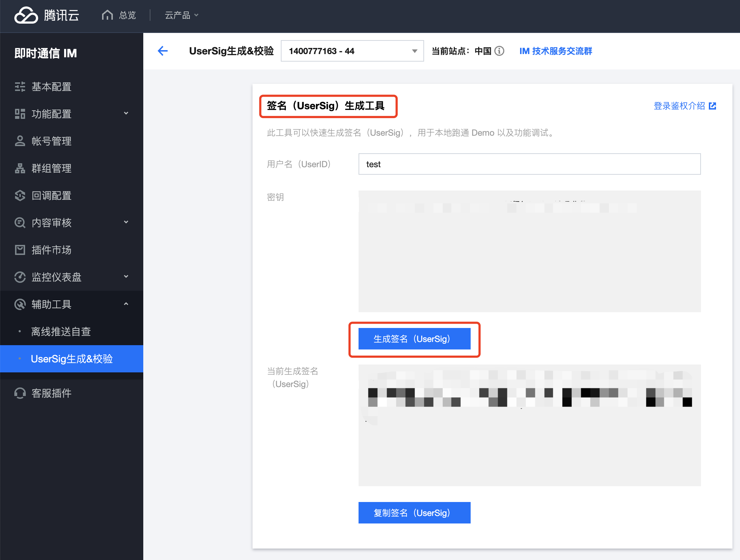This screenshot has width=740, height=560.
Task: Click the 帐号管理 person icon
Action: pos(20,141)
